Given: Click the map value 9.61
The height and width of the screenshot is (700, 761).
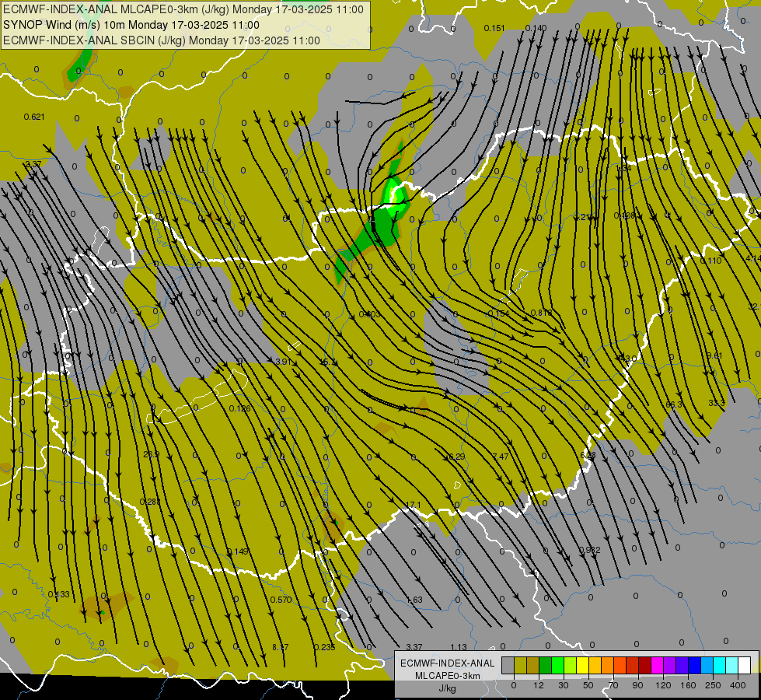Looking at the screenshot, I should point(714,355).
